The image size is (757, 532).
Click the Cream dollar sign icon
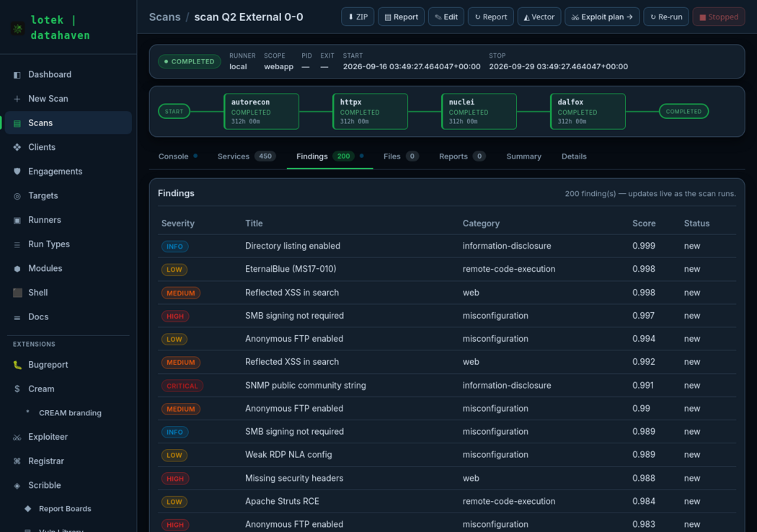17,389
